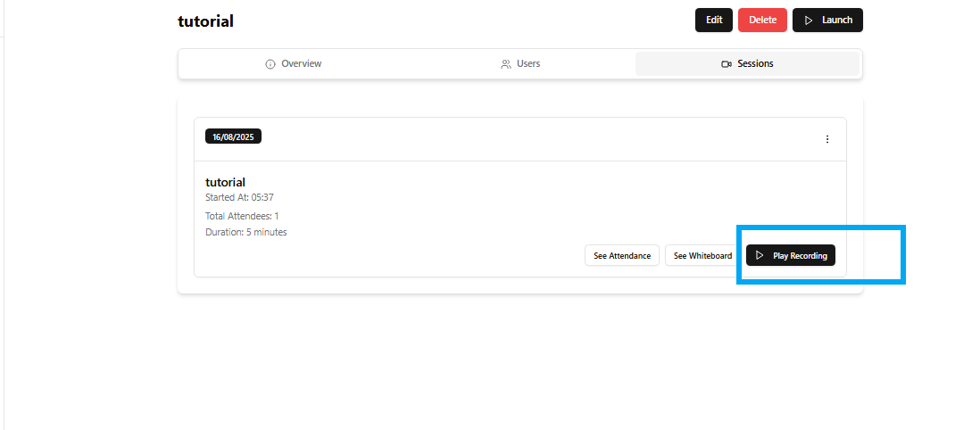Screen dimensions: 980x430
Task: Switch to the Users tab
Action: click(x=520, y=64)
